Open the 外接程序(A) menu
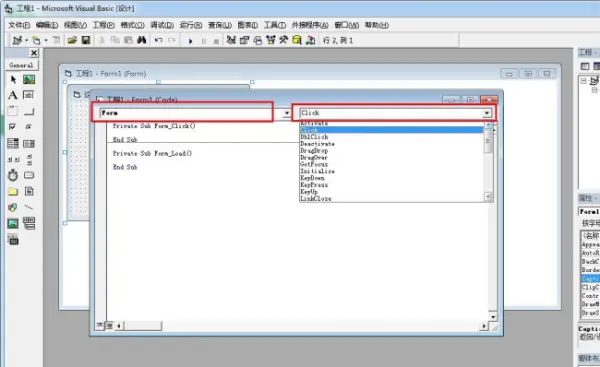 coord(310,25)
